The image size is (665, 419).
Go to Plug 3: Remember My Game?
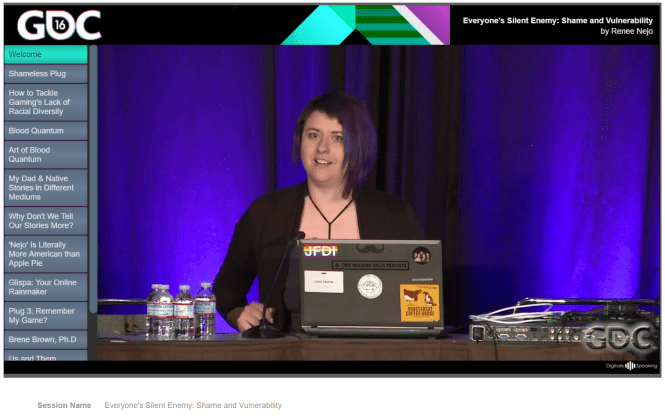[x=46, y=315]
